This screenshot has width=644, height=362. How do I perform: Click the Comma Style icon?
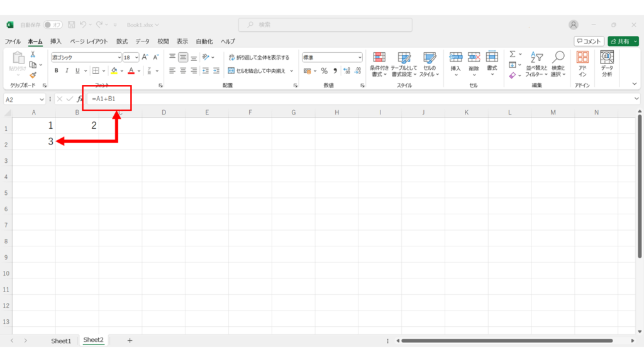coord(335,71)
